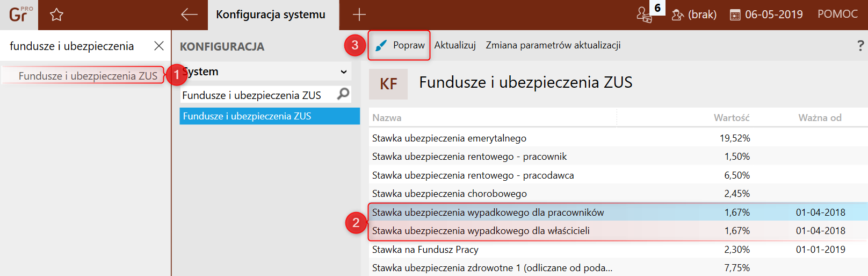
Task: Select the Stawka ubezpieczenia chorobowego row
Action: (x=618, y=194)
